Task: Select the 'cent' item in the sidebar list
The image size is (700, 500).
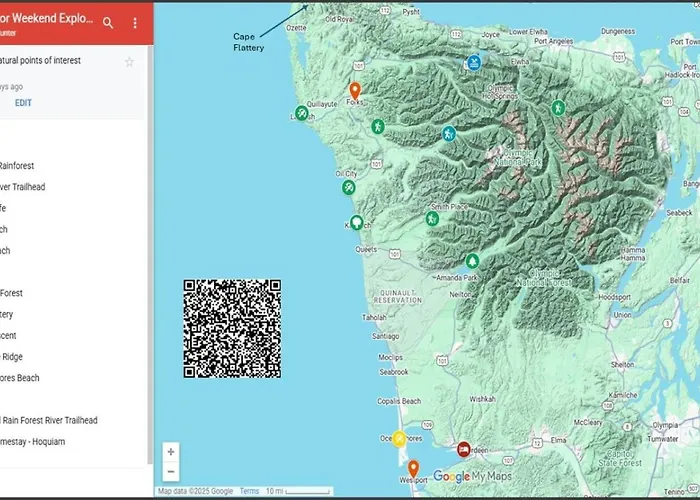Action: 8,336
